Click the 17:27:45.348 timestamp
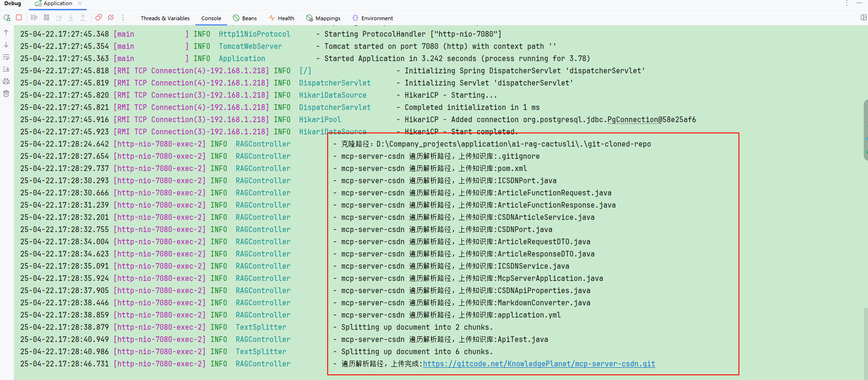The height and width of the screenshot is (380, 868). pos(64,34)
